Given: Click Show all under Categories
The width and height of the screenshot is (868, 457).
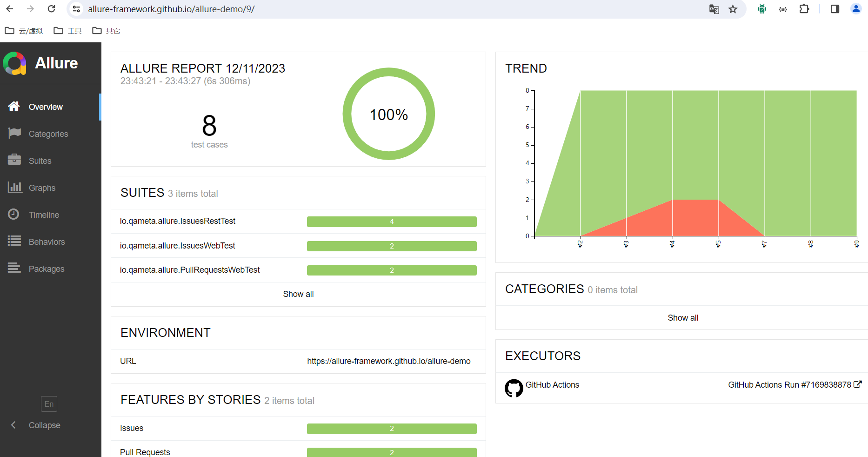Looking at the screenshot, I should click(683, 318).
